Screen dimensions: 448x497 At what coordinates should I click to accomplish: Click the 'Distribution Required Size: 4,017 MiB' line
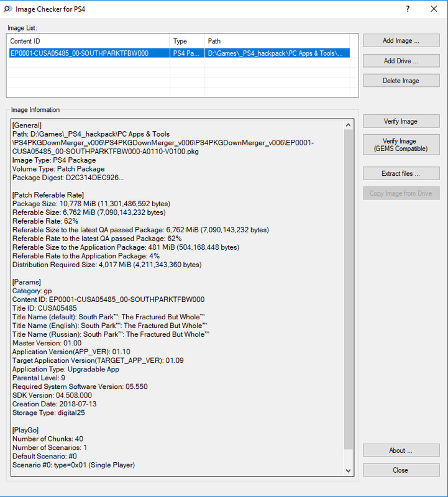point(107,265)
